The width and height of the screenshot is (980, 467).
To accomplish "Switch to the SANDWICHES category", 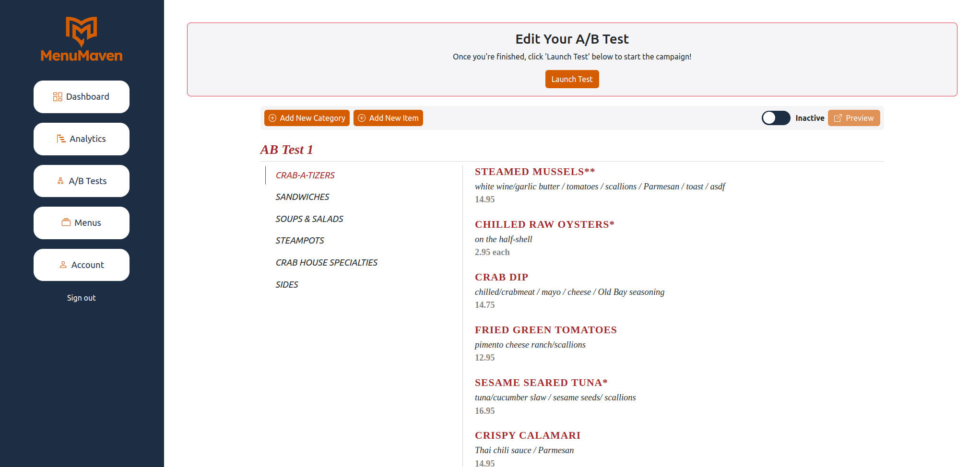I will click(x=302, y=197).
